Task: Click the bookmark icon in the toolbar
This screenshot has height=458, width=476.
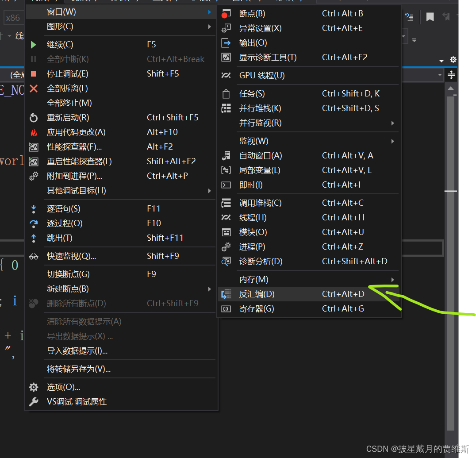Action: [430, 17]
